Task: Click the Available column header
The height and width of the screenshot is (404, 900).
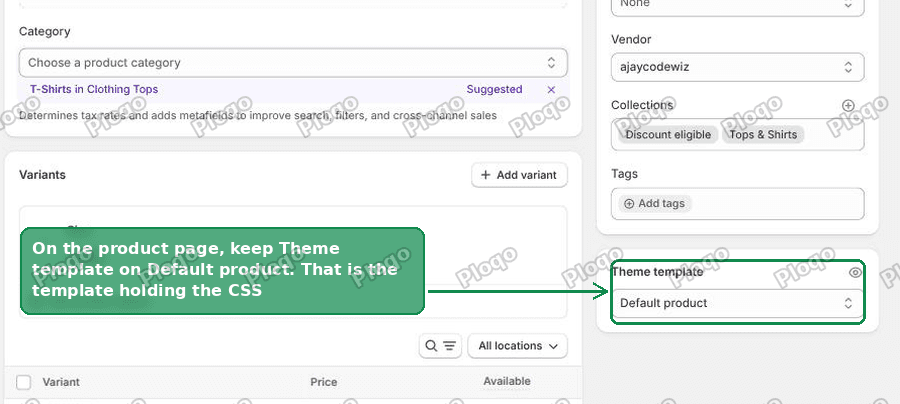Action: pos(507,381)
